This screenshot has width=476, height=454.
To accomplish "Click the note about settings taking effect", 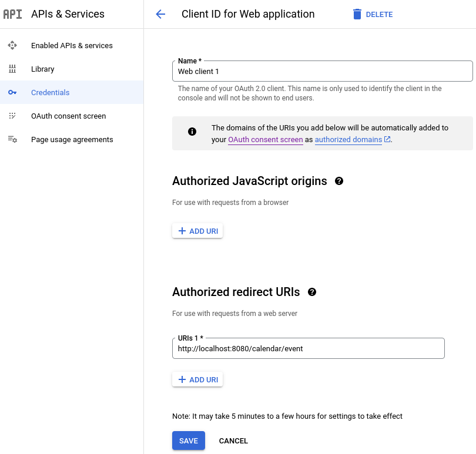I will coord(287,416).
